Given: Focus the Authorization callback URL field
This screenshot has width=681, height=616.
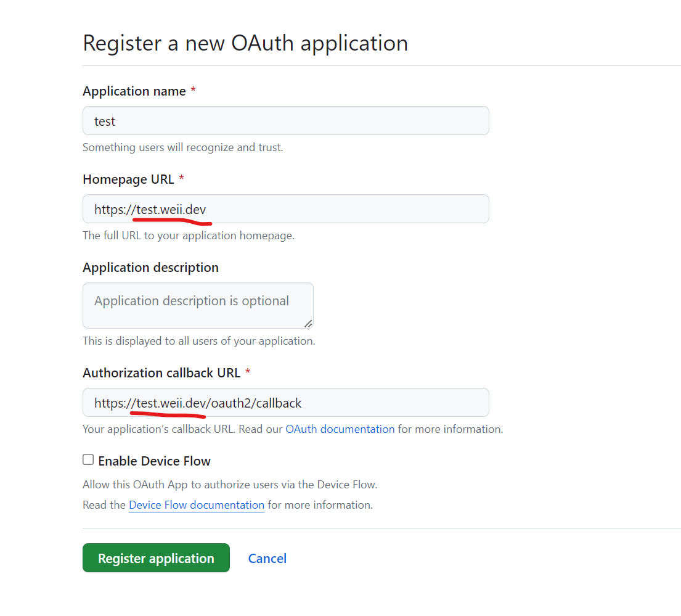Looking at the screenshot, I should point(286,403).
